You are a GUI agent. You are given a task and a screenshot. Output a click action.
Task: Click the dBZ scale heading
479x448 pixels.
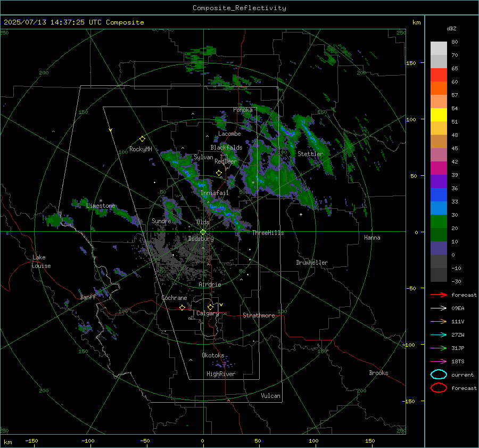[x=451, y=29]
